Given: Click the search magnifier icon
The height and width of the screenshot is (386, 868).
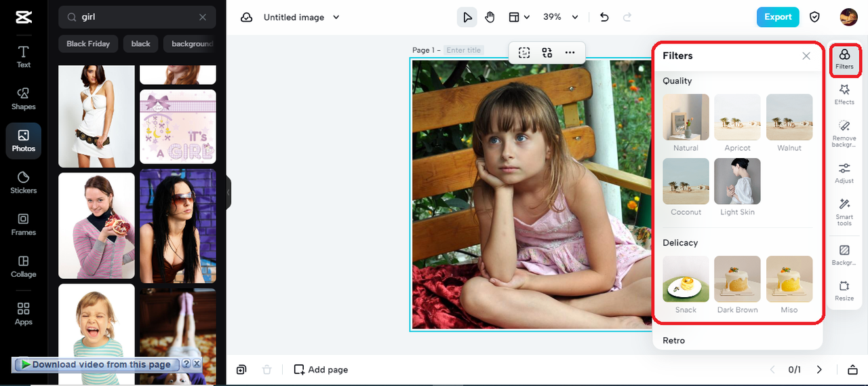Looking at the screenshot, I should pyautogui.click(x=71, y=17).
